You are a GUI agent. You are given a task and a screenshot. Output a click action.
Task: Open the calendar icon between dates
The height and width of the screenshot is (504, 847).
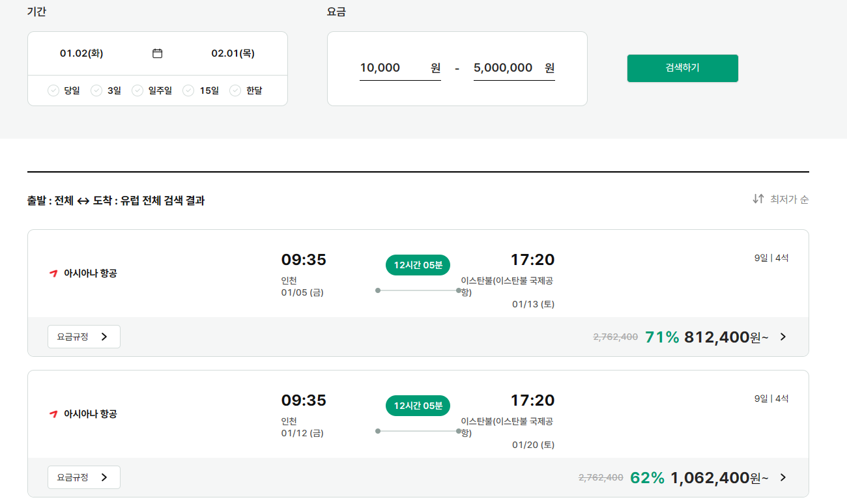tap(157, 53)
